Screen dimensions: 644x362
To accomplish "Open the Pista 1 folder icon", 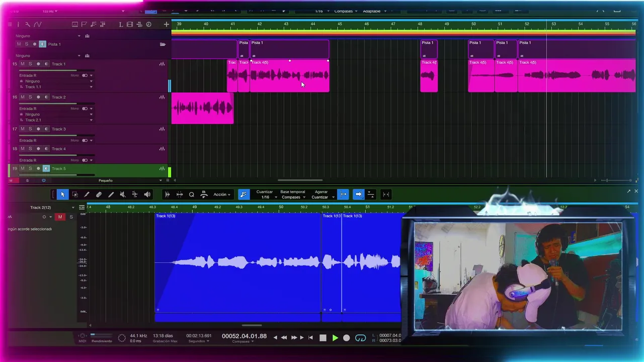I will 163,44.
